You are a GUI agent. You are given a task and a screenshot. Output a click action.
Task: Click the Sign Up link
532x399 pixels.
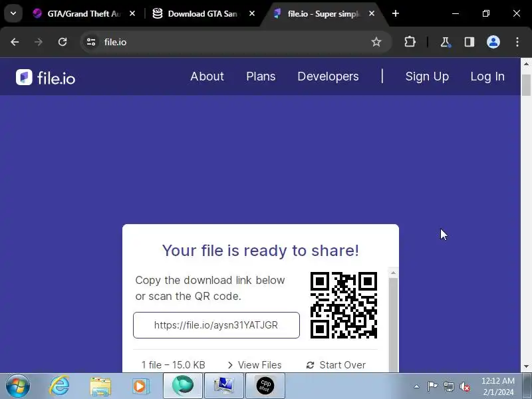(x=427, y=76)
